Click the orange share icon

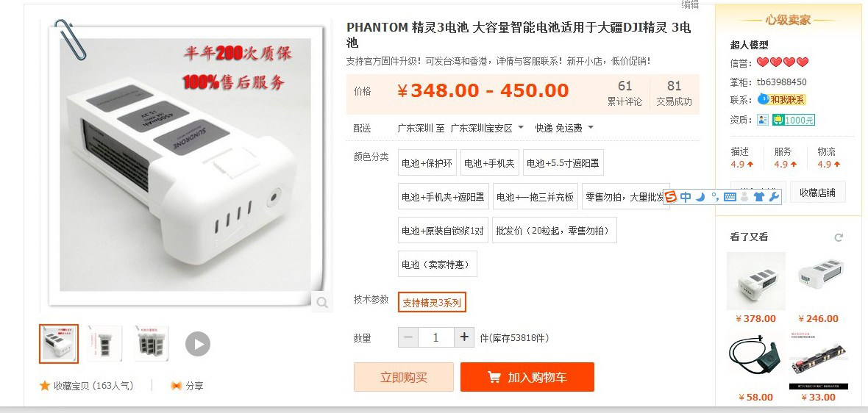click(176, 386)
